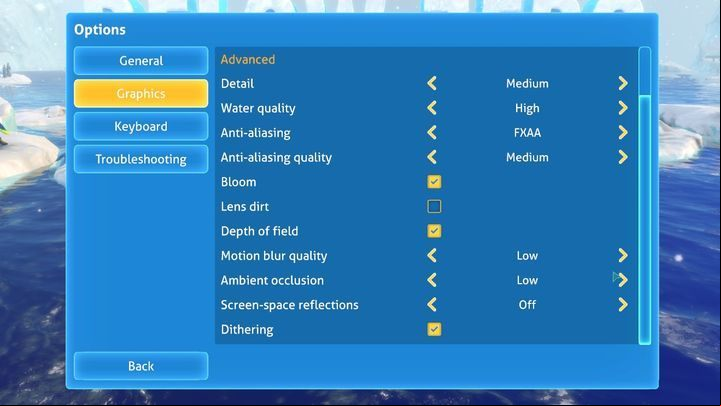Screen dimensions: 721x406
Task: Click the FXAA anti-aliasing value
Action: 527,133
